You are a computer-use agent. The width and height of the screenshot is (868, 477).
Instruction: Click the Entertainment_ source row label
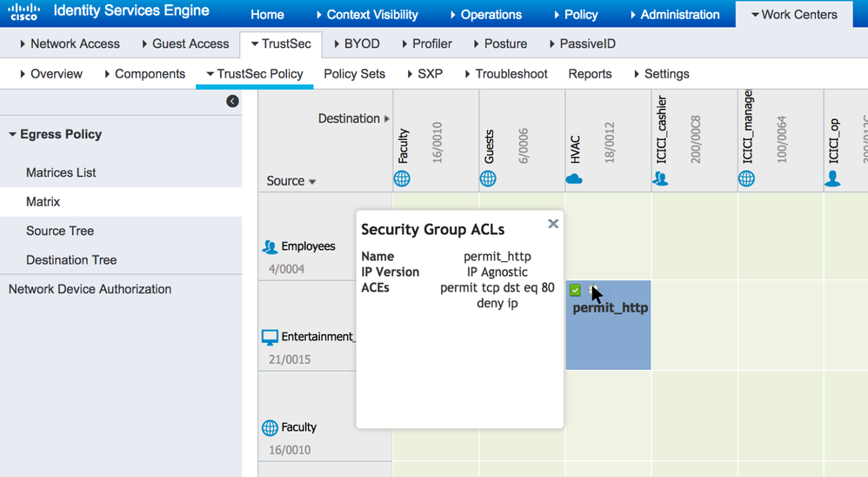(317, 337)
